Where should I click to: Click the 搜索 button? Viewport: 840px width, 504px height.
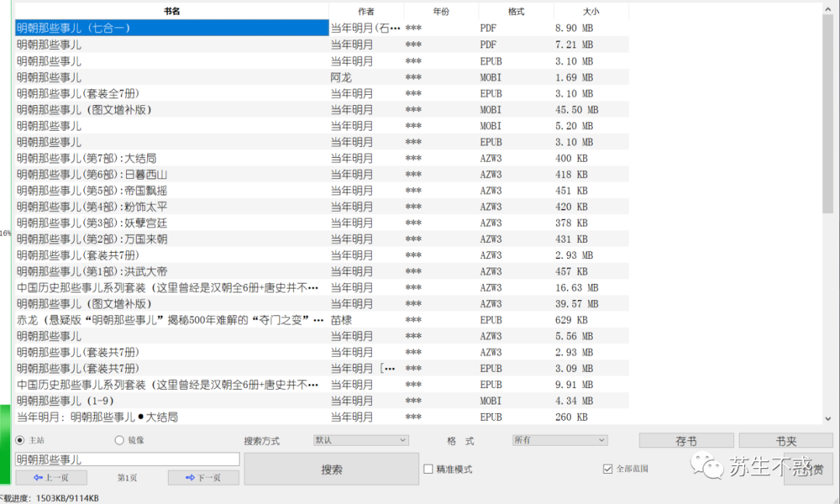coord(331,469)
